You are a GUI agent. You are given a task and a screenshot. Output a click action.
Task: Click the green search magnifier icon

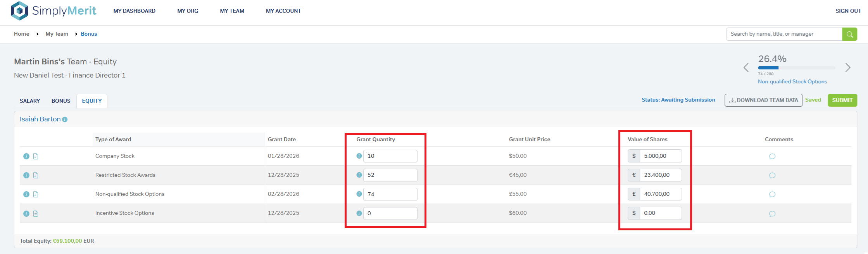tap(849, 34)
